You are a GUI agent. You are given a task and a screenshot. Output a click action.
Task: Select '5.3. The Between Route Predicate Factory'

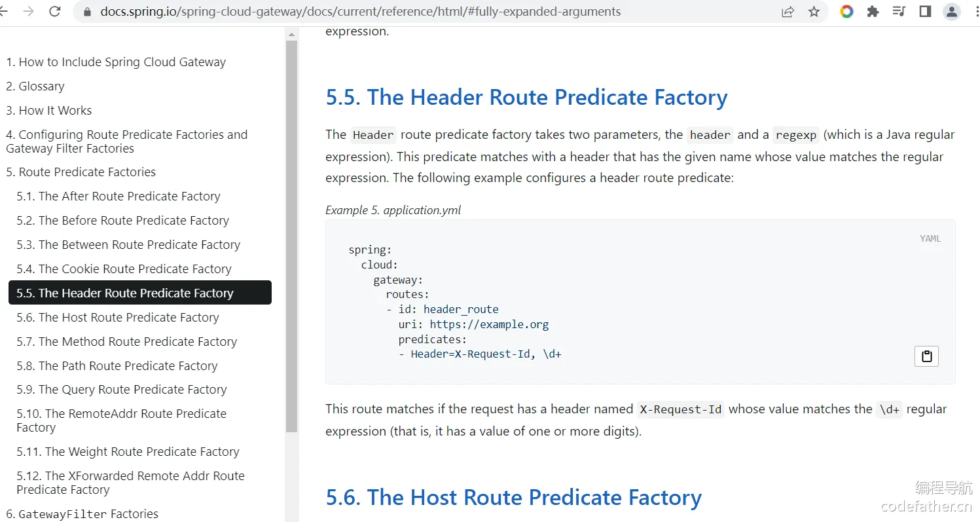[128, 245]
